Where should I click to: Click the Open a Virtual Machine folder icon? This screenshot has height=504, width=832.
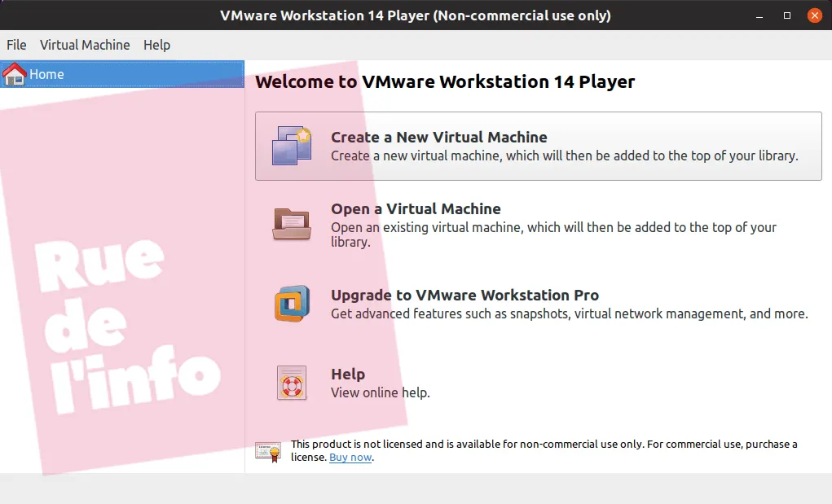(291, 224)
